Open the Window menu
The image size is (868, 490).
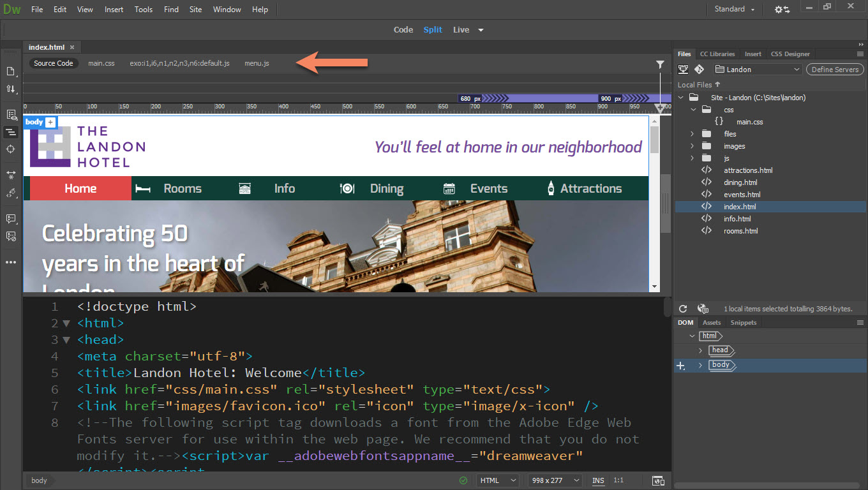pos(227,10)
